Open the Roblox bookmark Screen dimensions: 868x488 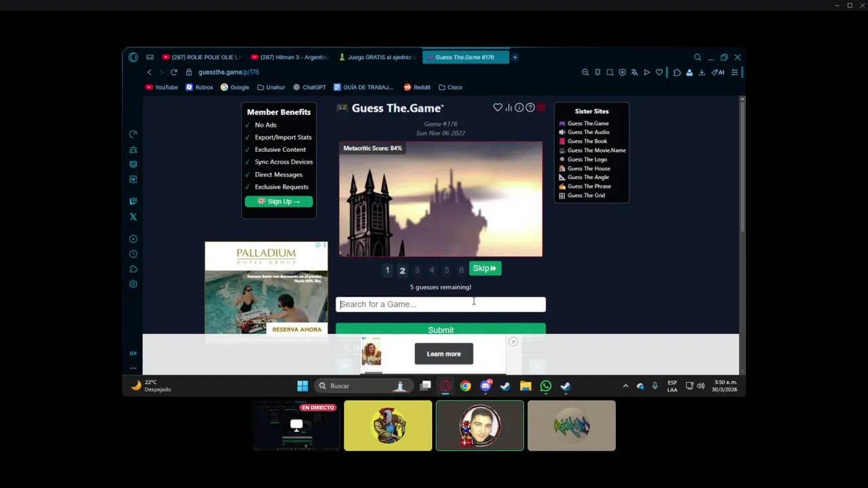pos(199,87)
